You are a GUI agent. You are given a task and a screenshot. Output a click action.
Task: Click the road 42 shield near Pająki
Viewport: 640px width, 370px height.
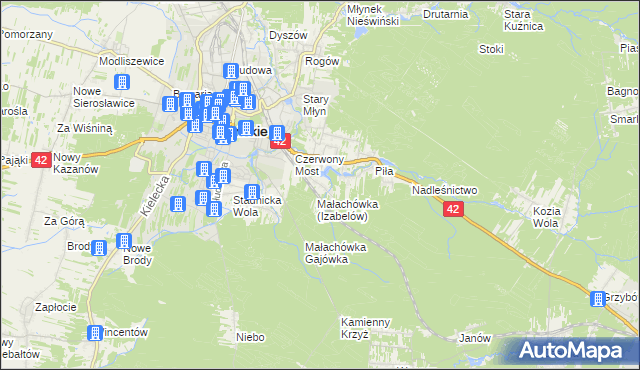pyautogui.click(x=41, y=160)
